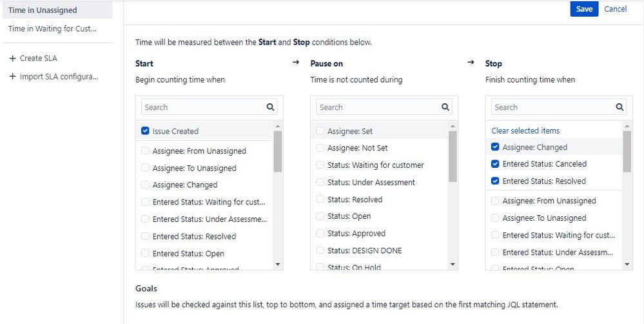The height and width of the screenshot is (324, 644).
Task: Click the plus icon beside Import SLA configuration
Action: pyautogui.click(x=12, y=77)
